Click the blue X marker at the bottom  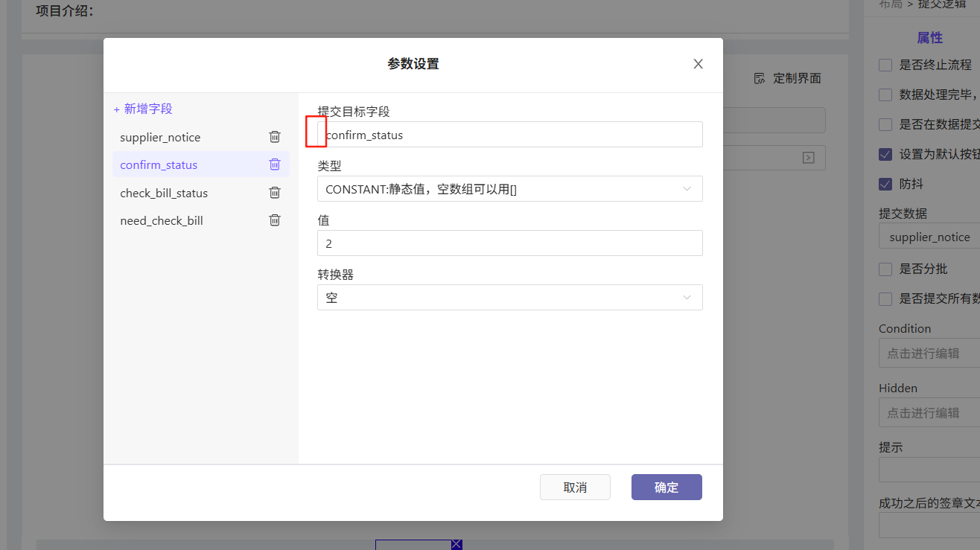click(x=456, y=545)
